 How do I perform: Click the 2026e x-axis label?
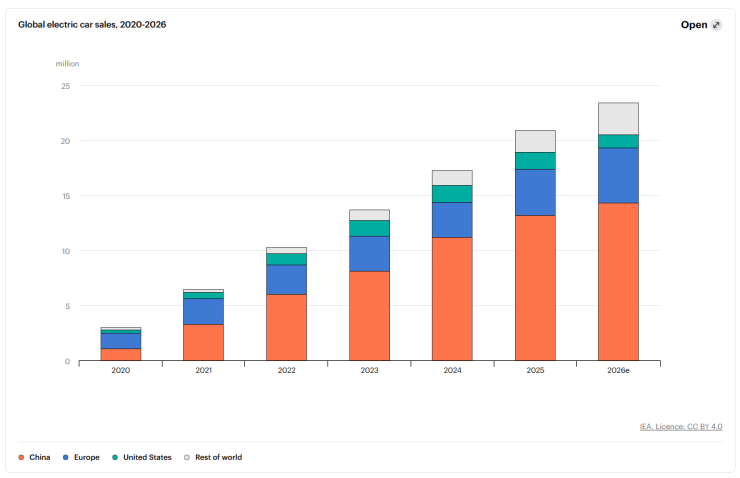(618, 370)
